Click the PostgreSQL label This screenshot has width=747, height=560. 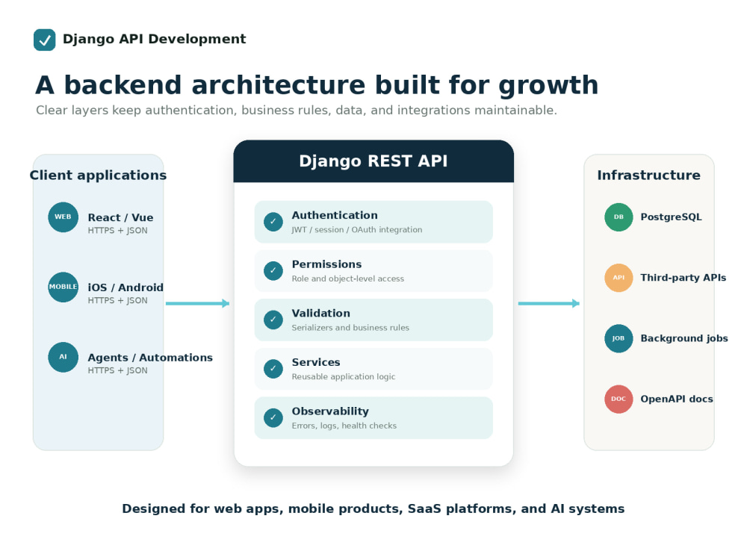click(671, 217)
